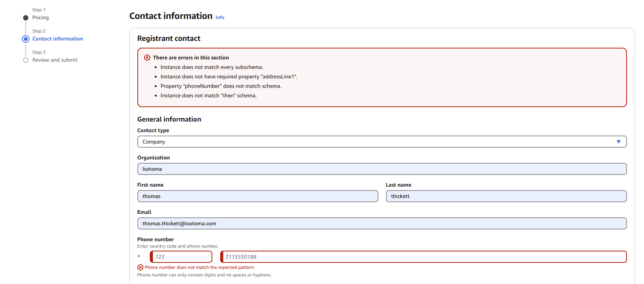Click into the First name field
The image size is (644, 284).
pos(257,196)
